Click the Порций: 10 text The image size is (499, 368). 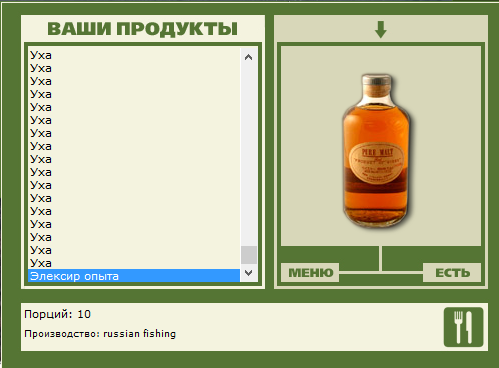[57, 314]
